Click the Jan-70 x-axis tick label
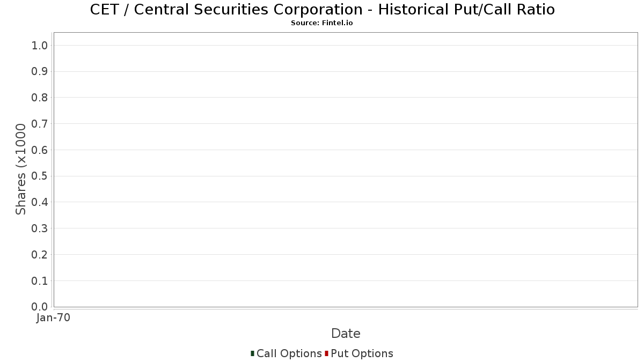The width and height of the screenshot is (644, 362). [x=53, y=318]
